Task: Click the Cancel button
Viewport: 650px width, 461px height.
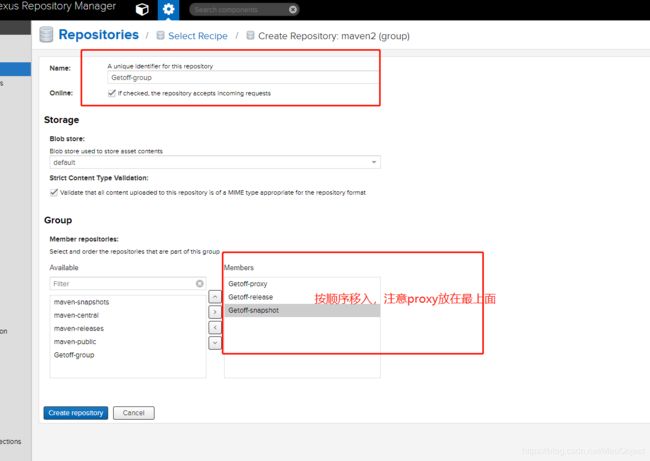Action: (134, 413)
